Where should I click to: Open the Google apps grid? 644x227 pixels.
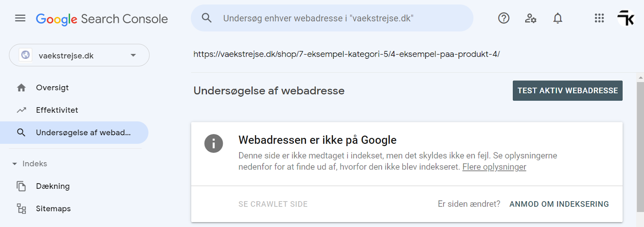[x=599, y=18]
